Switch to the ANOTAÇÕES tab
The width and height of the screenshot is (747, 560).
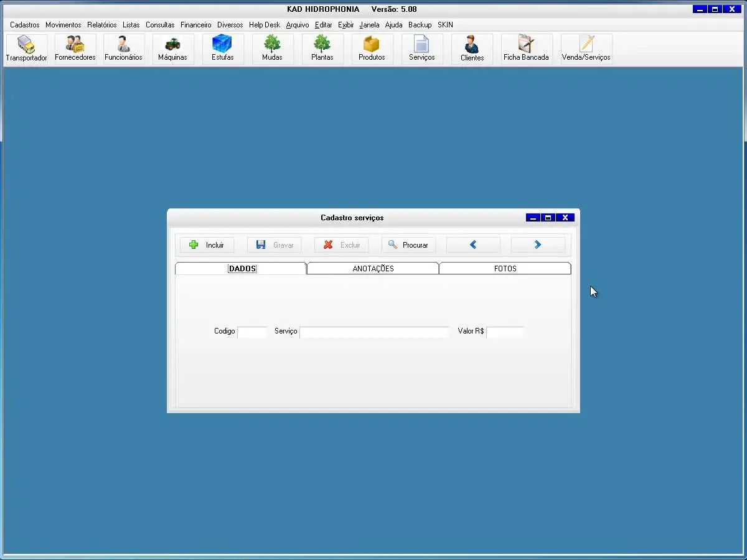click(373, 269)
